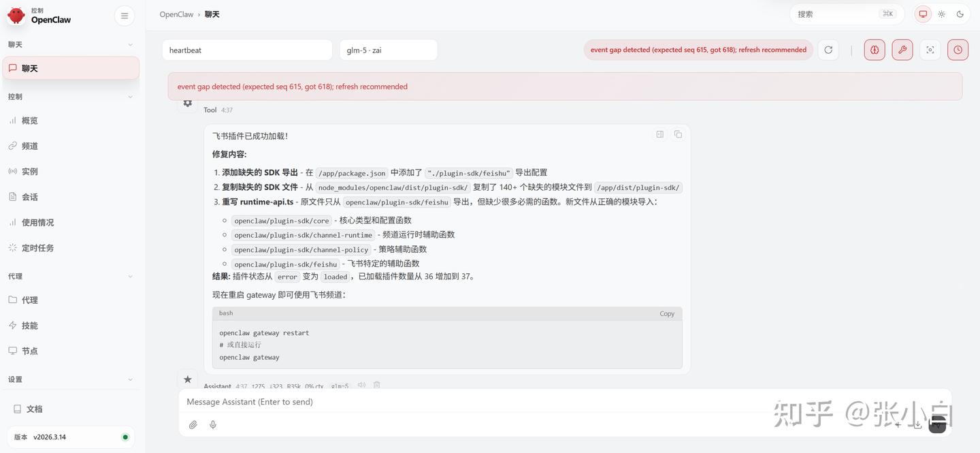This screenshot has height=453, width=980.
Task: Open 聊天 chat page in sidebar
Action: tap(71, 68)
